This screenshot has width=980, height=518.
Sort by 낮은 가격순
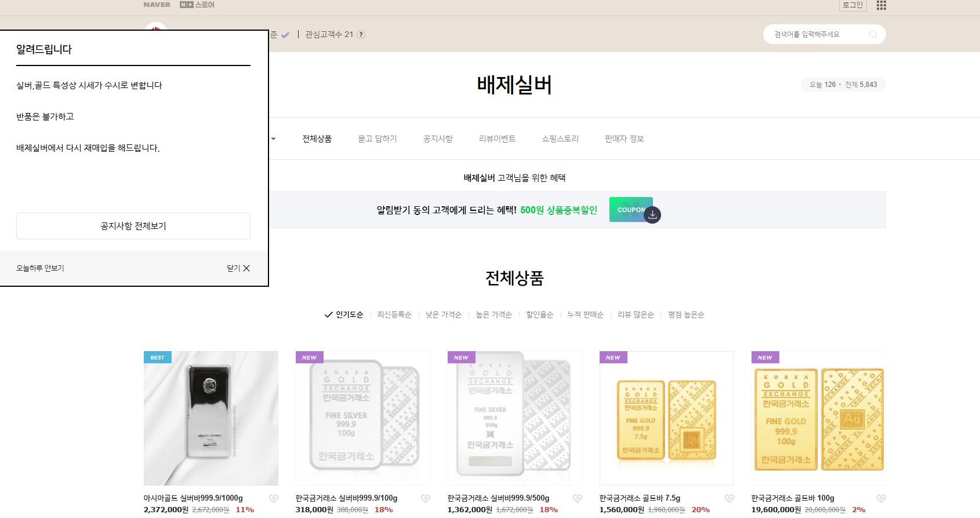tap(443, 315)
